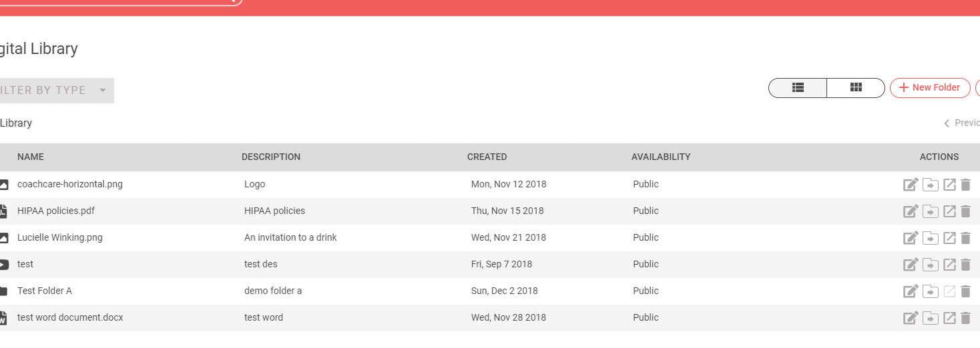Image resolution: width=980 pixels, height=348 pixels.
Task: Edit test word document.docx details
Action: (911, 318)
